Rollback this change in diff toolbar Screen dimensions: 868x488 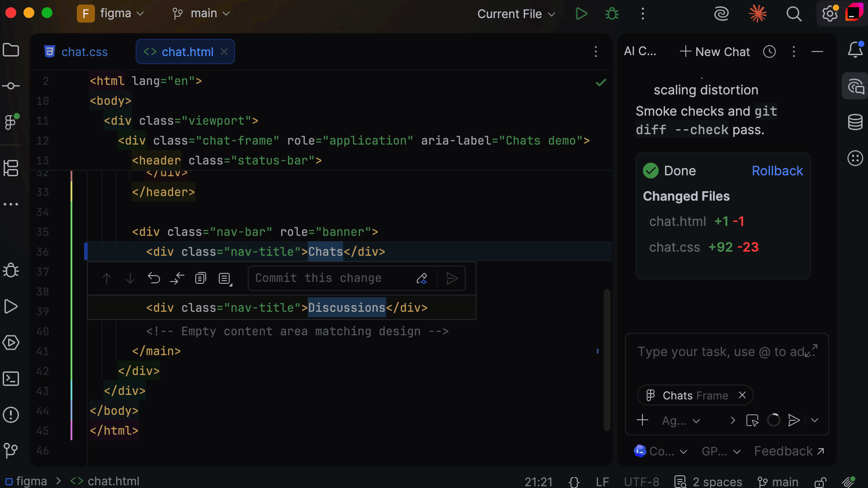154,278
